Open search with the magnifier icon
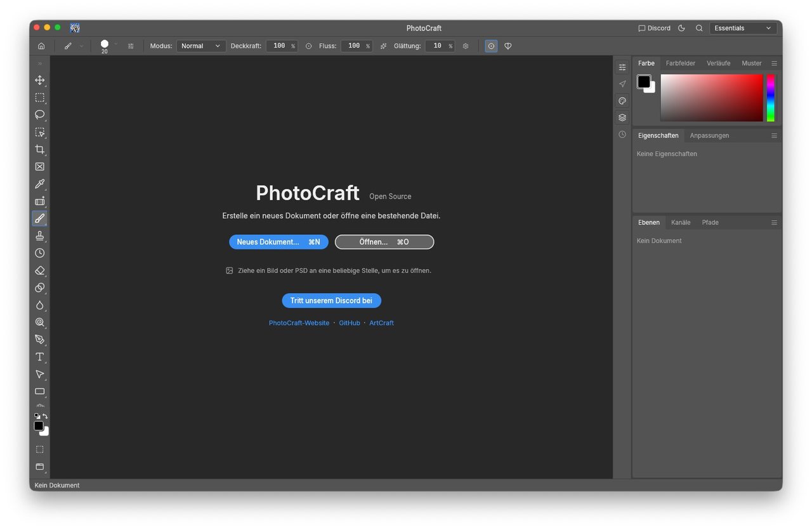Screen dimensions: 812x530 tap(699, 28)
